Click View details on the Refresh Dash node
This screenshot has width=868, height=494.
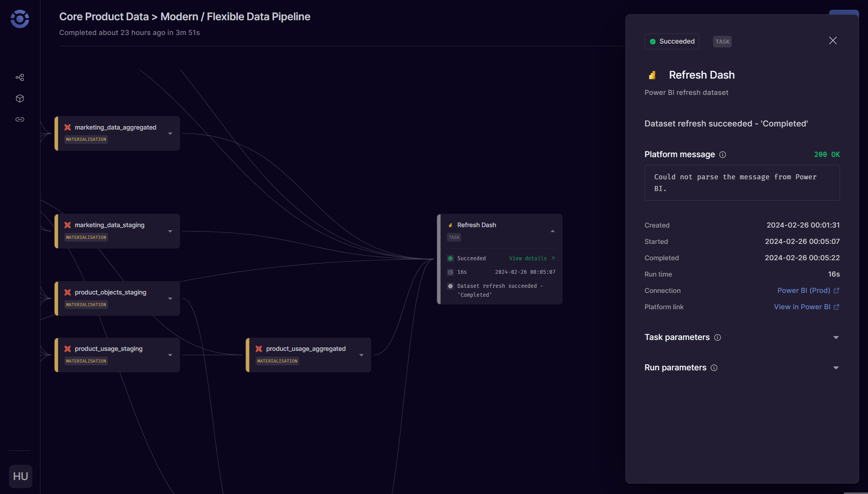point(528,258)
